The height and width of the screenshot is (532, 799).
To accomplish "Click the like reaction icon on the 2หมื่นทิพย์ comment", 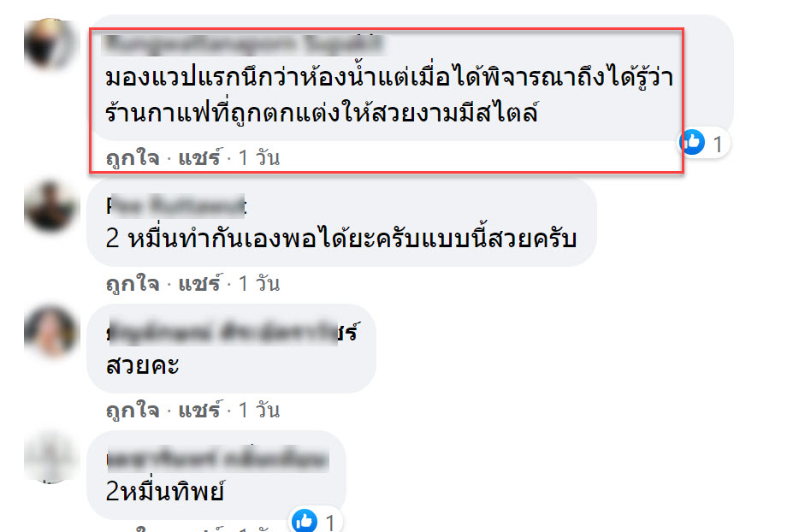I will (x=305, y=520).
